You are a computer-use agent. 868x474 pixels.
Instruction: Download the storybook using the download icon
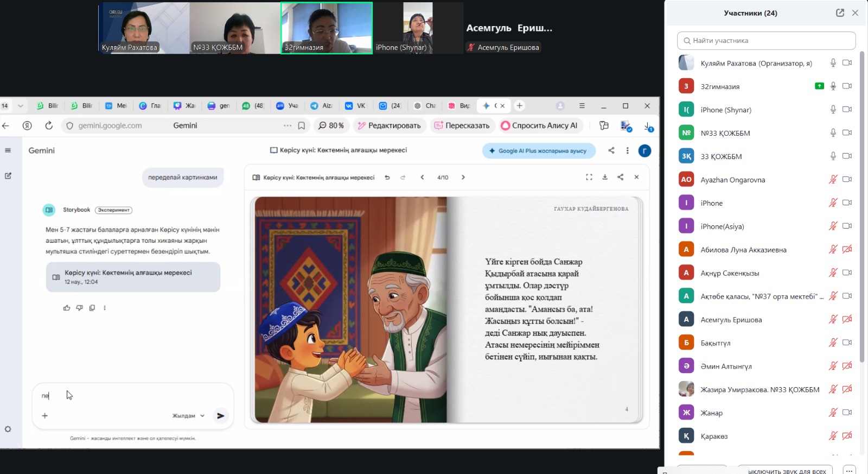pos(605,177)
